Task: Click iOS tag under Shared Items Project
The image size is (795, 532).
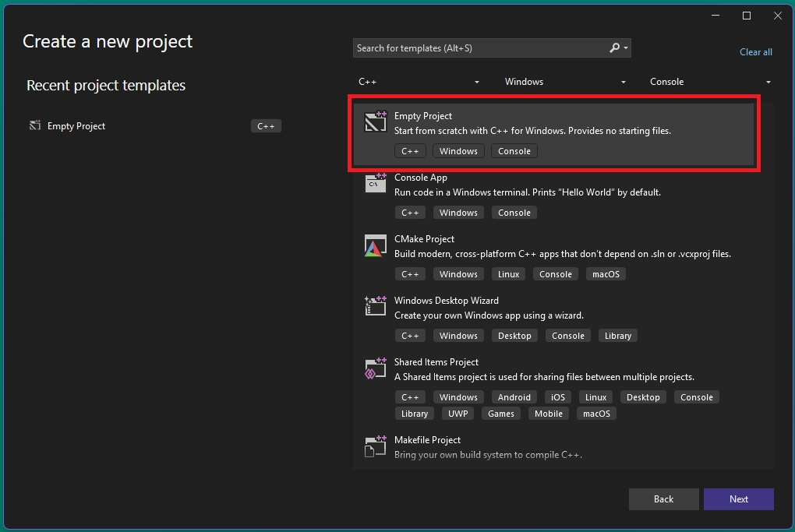Action: 558,397
